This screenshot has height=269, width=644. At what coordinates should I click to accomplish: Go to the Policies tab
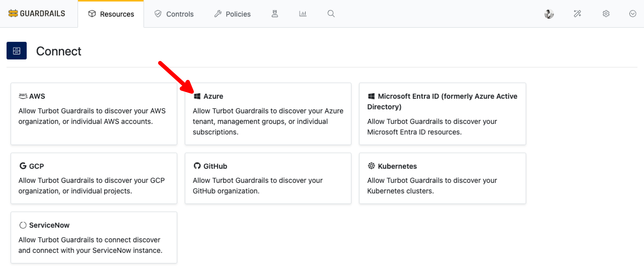(x=232, y=14)
